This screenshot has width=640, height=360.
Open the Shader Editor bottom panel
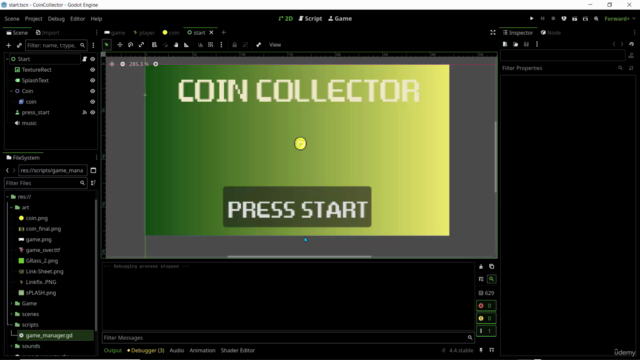coord(238,351)
